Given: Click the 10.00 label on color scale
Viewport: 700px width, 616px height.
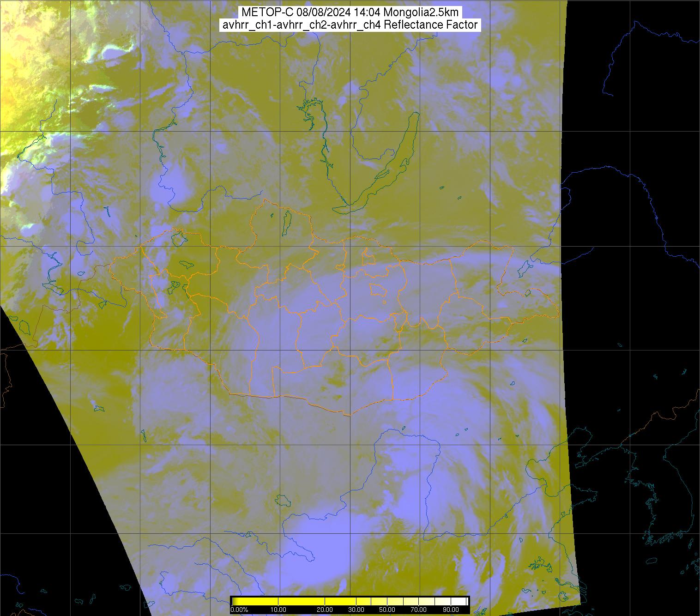Looking at the screenshot, I should tap(278, 610).
